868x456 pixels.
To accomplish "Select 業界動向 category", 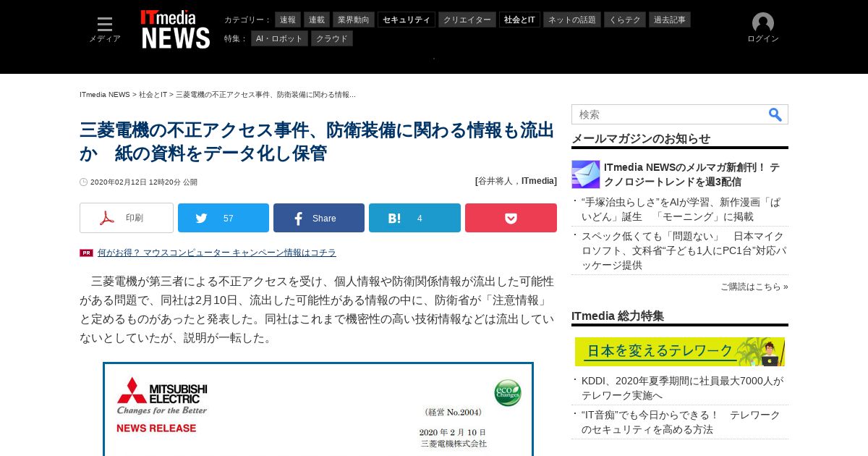I will click(x=354, y=20).
